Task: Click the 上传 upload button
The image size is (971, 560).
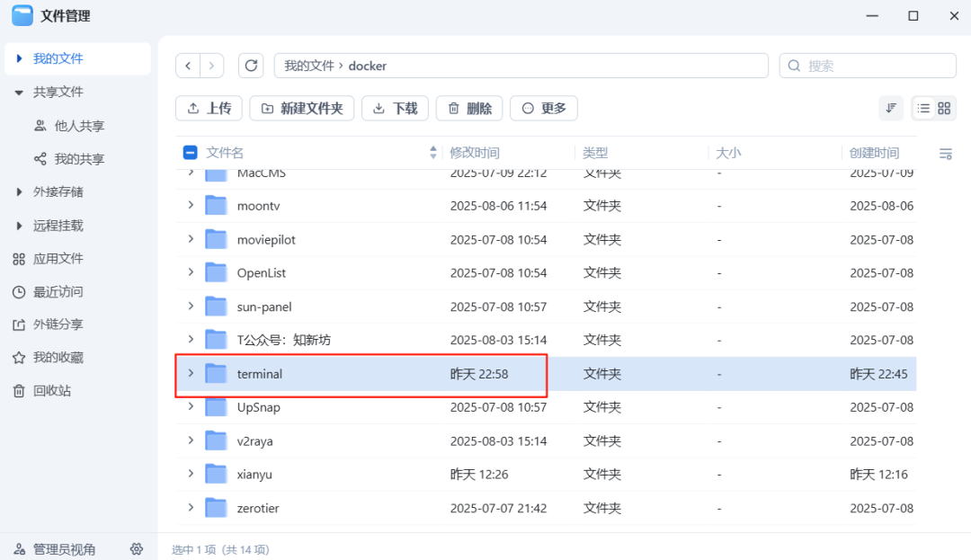Action: coord(209,108)
